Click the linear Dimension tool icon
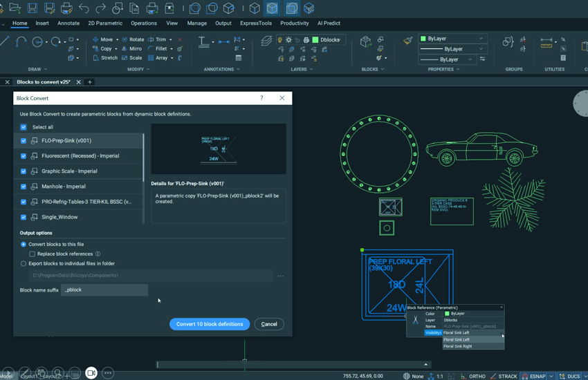 (x=224, y=42)
